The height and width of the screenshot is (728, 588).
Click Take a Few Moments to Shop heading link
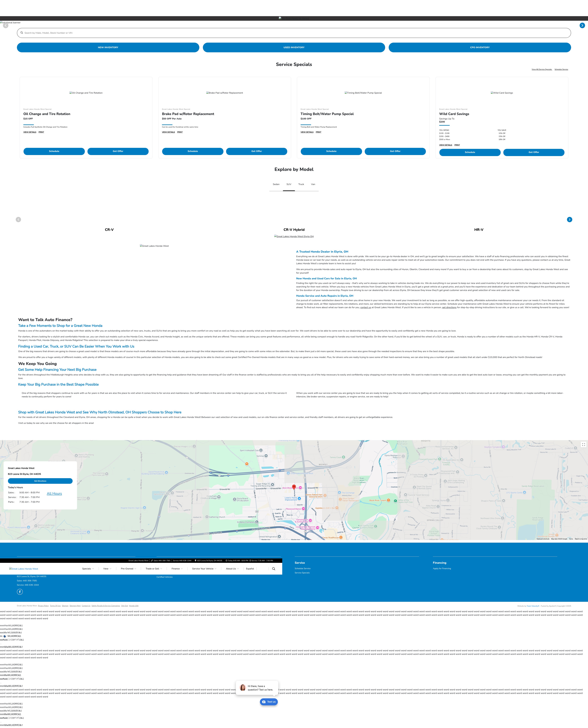60,326
